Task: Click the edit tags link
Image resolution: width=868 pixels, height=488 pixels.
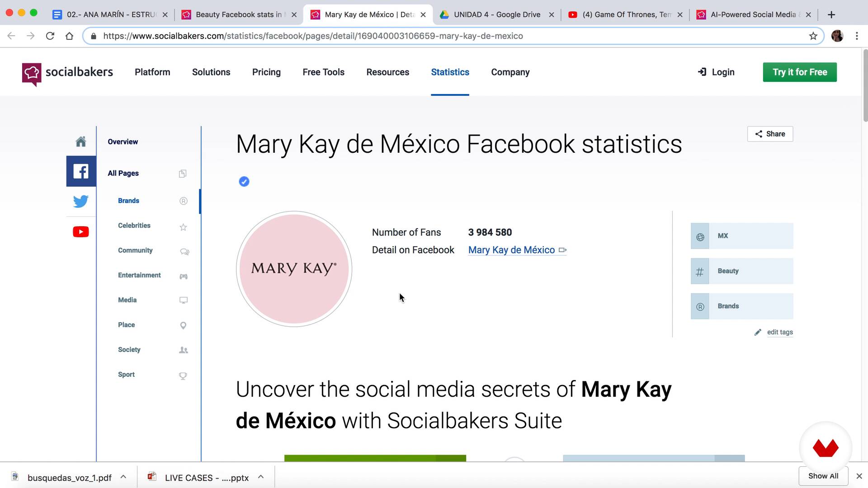Action: [x=780, y=333]
